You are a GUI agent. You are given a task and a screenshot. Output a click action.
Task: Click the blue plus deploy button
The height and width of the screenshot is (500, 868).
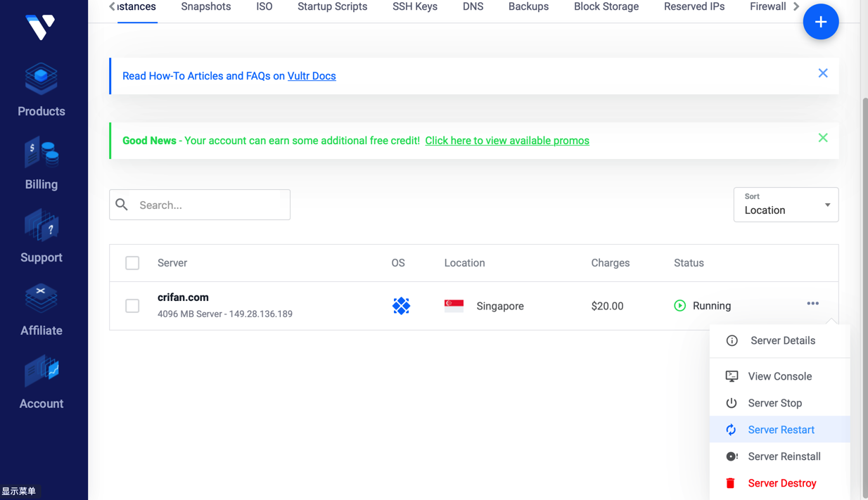pyautogui.click(x=820, y=22)
